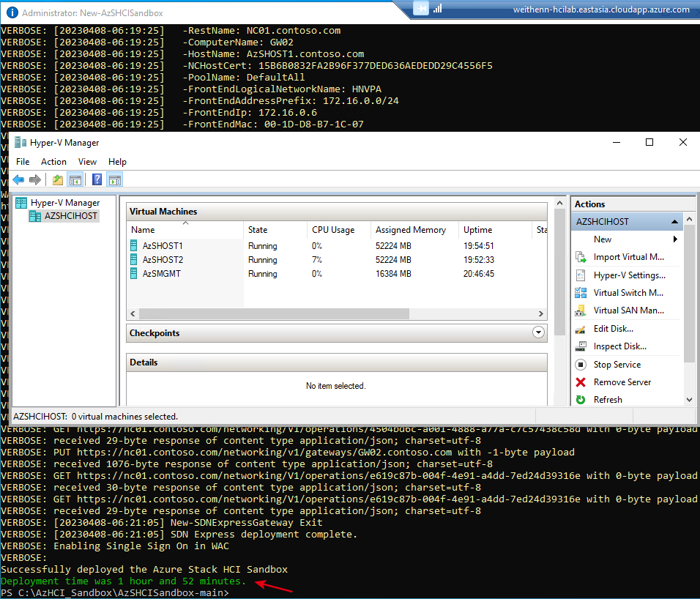Click the AzSHOST1 virtual machine icon

pos(133,245)
